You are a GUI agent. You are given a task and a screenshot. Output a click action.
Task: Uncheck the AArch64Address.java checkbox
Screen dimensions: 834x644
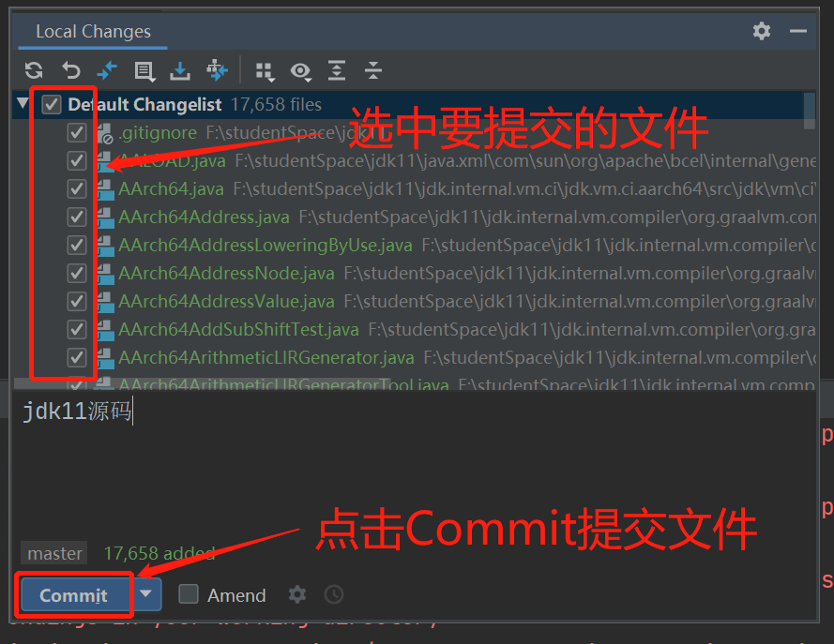tap(77, 217)
